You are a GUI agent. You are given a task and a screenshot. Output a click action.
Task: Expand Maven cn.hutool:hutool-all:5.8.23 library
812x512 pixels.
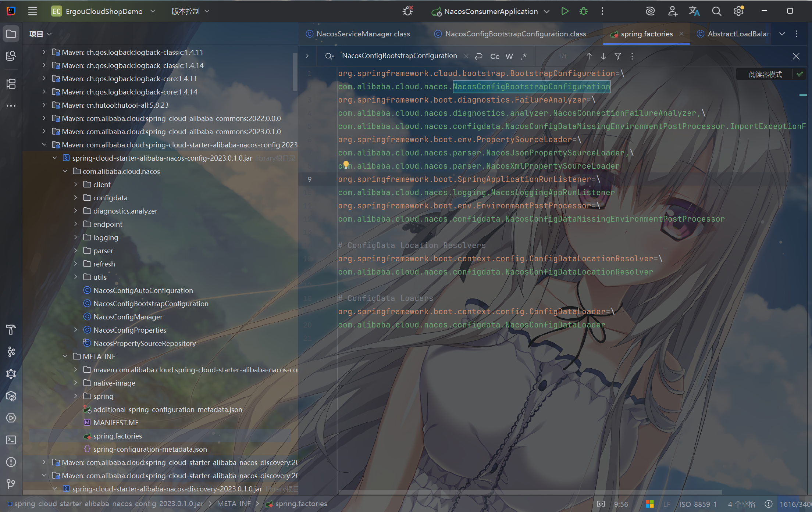pos(44,105)
